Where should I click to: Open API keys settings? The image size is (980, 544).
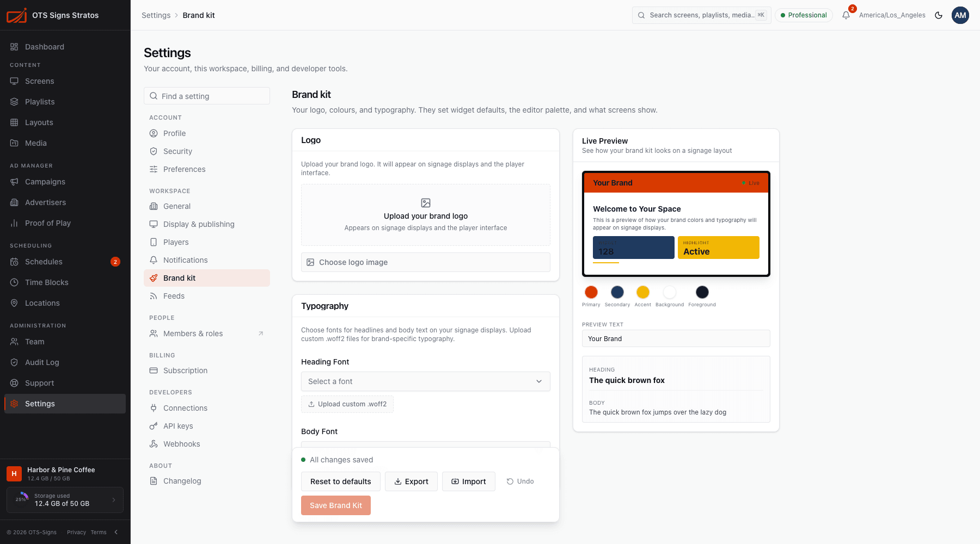[x=207, y=426]
